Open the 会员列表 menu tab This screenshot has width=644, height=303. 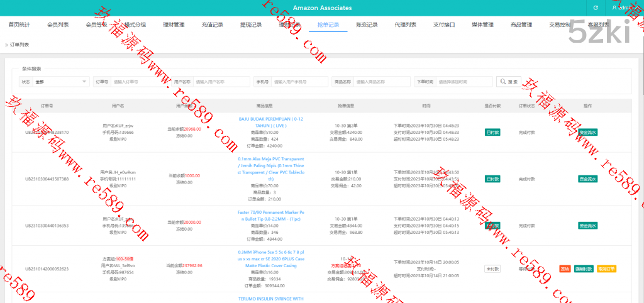(58, 25)
